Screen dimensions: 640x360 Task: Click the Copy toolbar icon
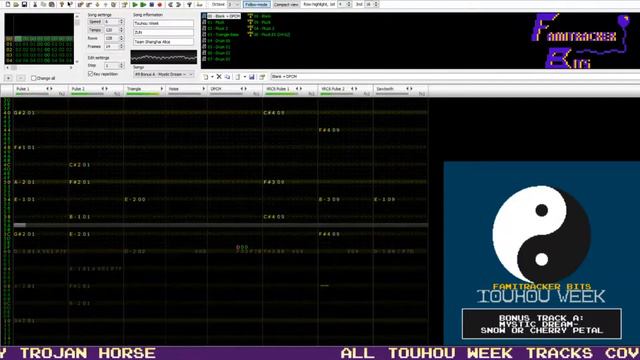click(44, 4)
